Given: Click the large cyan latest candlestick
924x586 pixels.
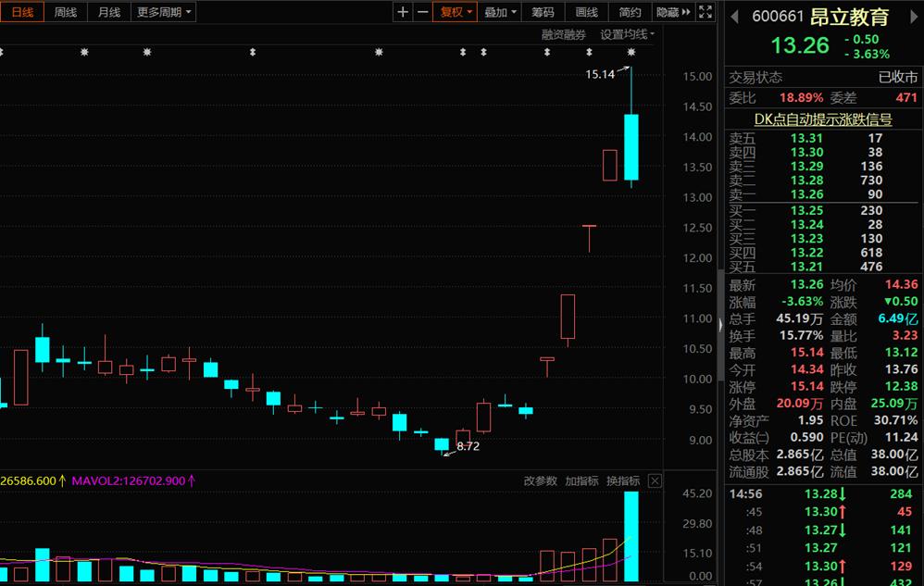Looking at the screenshot, I should click(x=631, y=146).
